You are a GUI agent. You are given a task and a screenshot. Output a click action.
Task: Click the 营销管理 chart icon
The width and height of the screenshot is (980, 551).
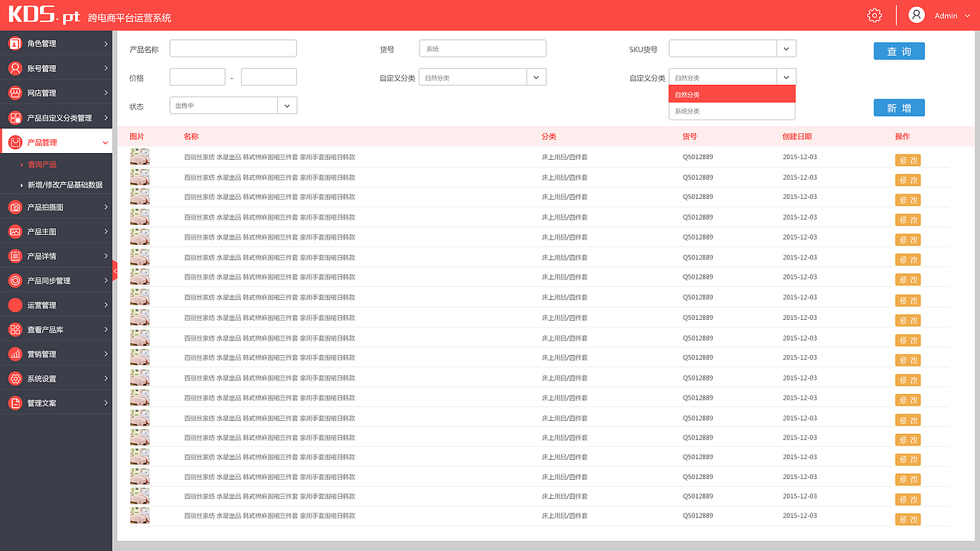(x=15, y=354)
